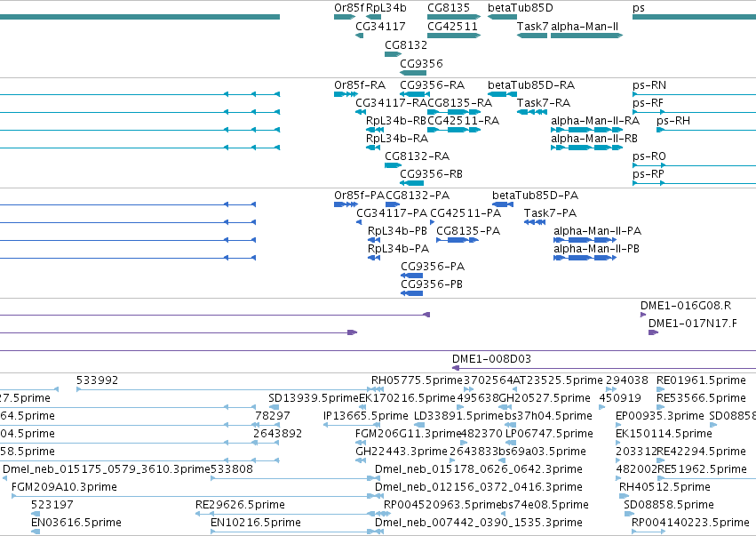
Task: Click the Or85f-PA protein label
Action: (359, 196)
